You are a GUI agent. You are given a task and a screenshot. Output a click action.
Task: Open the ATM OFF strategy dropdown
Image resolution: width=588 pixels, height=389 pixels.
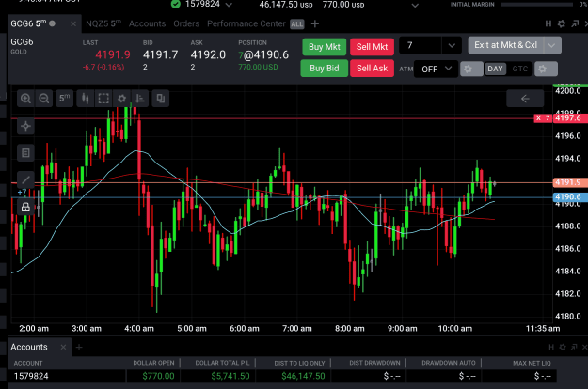click(437, 70)
